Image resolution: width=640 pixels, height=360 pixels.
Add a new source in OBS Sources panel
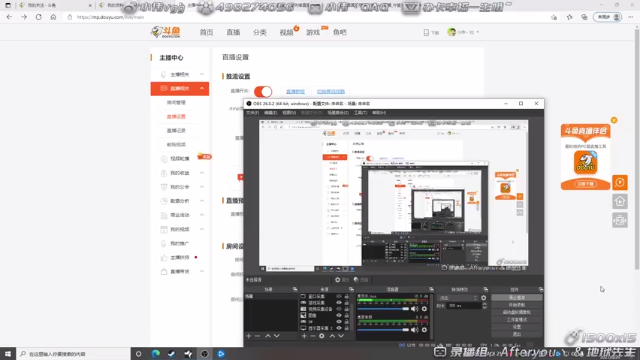[304, 336]
